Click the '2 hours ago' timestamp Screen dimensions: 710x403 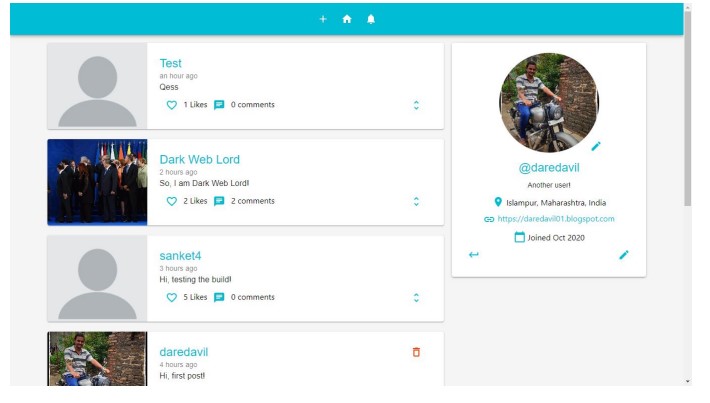[x=178, y=172]
